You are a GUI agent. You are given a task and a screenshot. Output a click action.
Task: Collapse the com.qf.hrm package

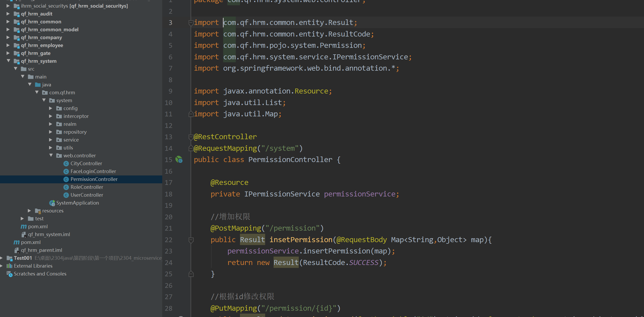[x=37, y=92]
